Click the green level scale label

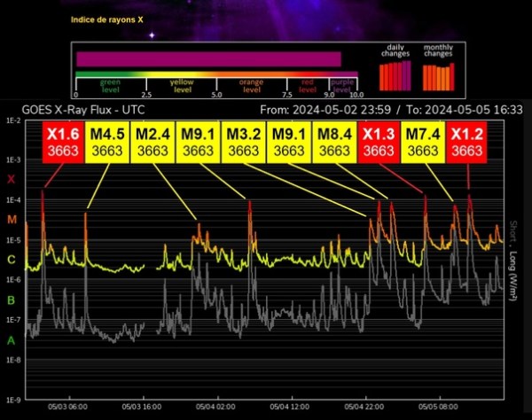pos(111,86)
